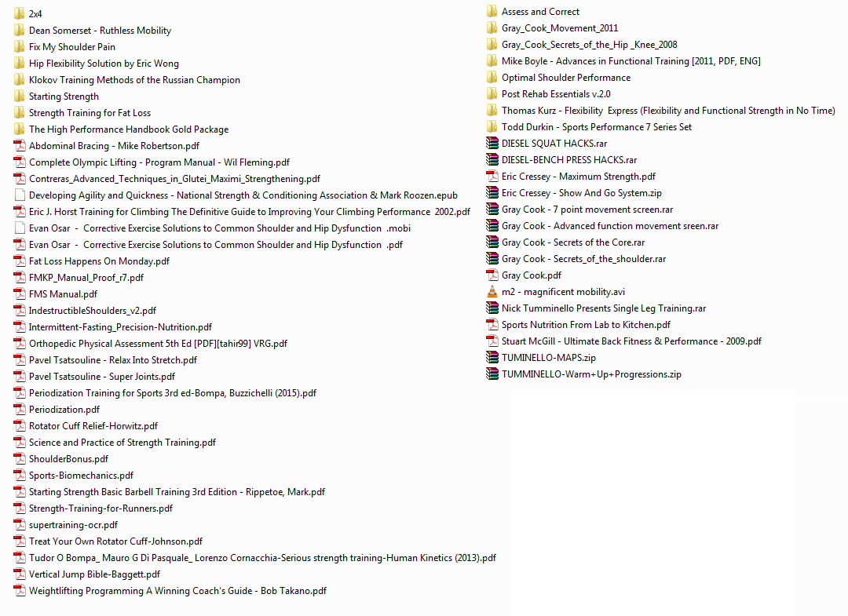The height and width of the screenshot is (616, 848).
Task: Click the folder icon for Post Rehab Essentials v.2.0
Action: coord(492,93)
